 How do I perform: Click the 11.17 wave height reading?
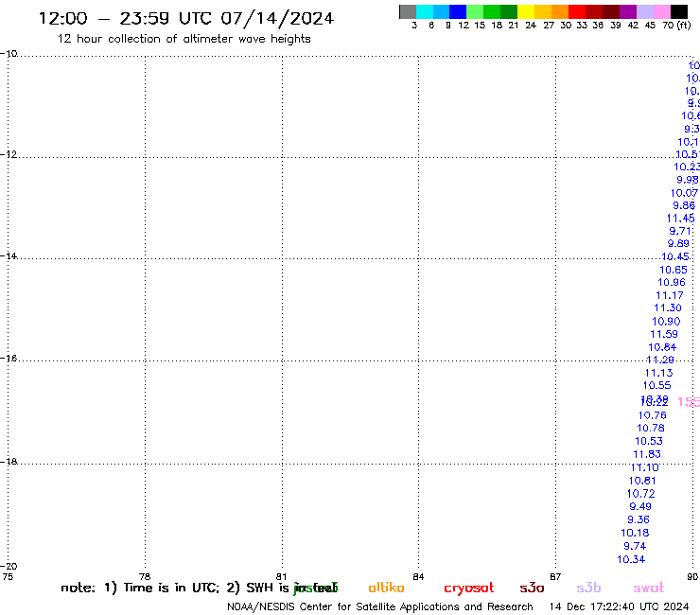[x=670, y=295]
